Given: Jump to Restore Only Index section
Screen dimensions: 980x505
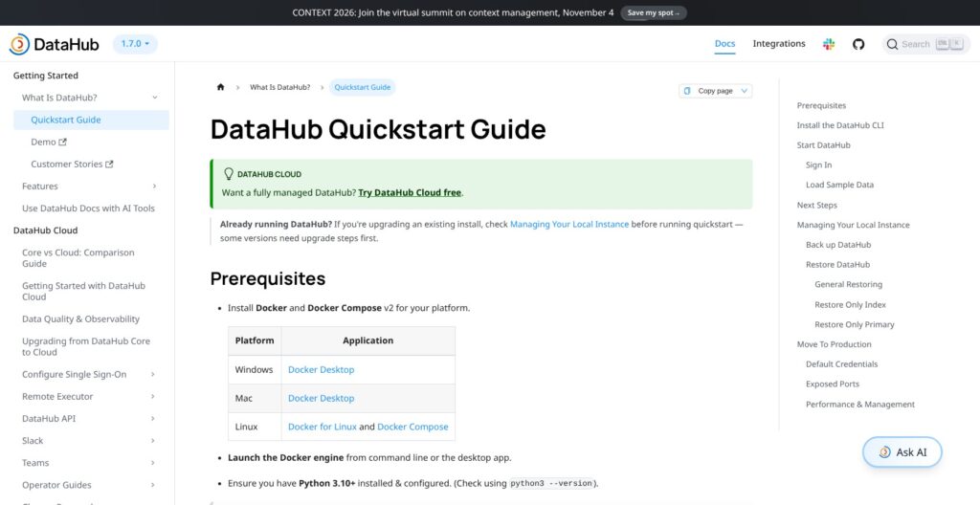Looking at the screenshot, I should point(850,305).
